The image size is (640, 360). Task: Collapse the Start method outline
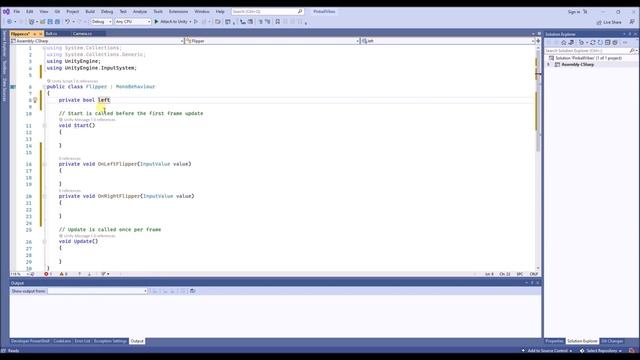[x=44, y=126]
